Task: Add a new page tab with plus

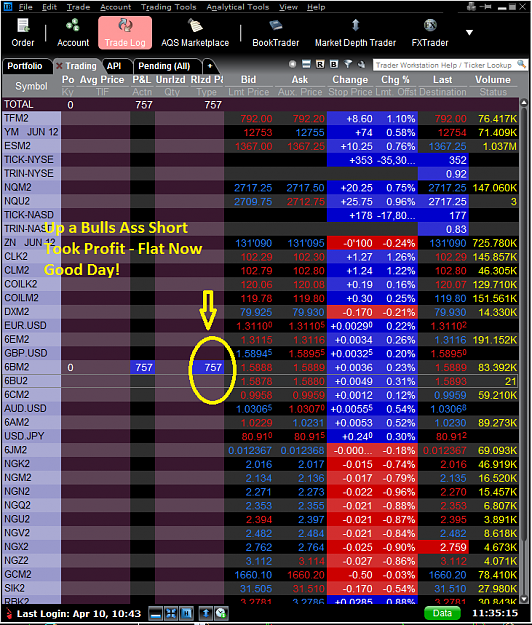Action: tap(210, 66)
